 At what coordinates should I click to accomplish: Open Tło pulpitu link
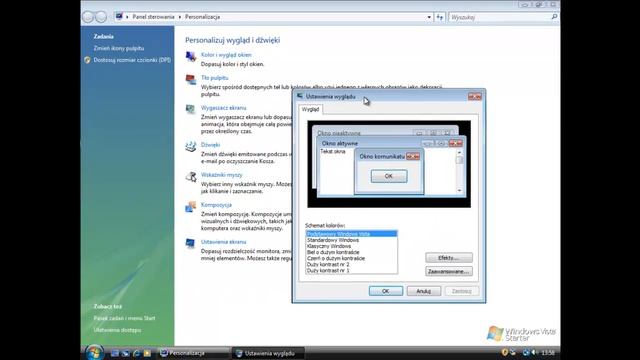click(215, 78)
